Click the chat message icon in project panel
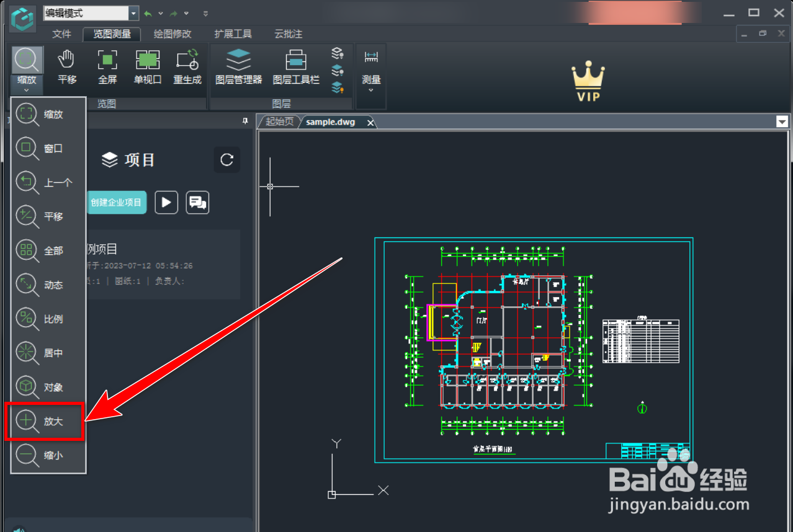793x532 pixels. [x=197, y=202]
